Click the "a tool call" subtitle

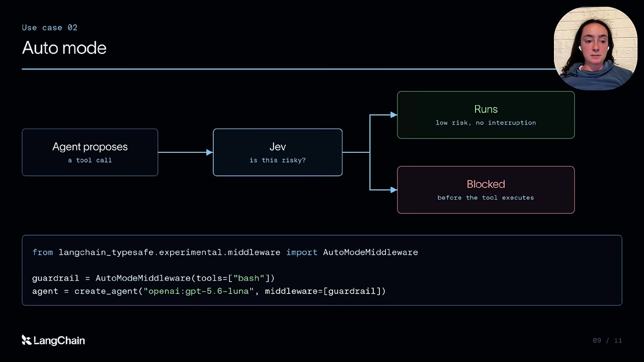click(x=90, y=160)
